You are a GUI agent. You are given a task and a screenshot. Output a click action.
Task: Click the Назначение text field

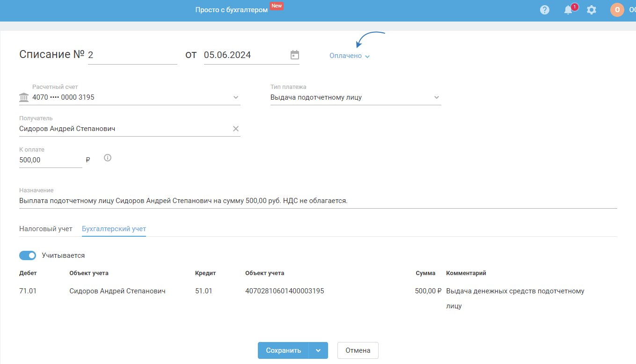[x=317, y=201]
